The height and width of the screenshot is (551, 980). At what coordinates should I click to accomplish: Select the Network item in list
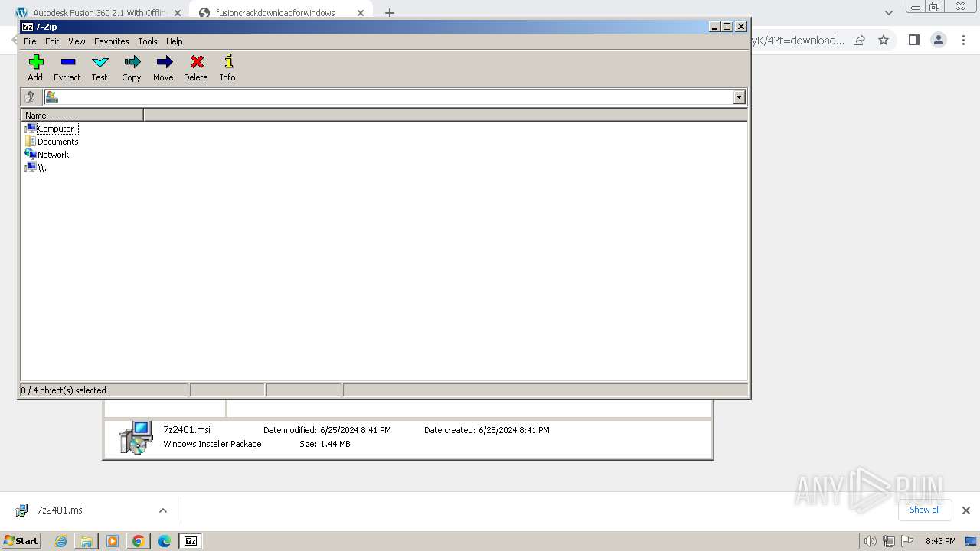tap(47, 155)
